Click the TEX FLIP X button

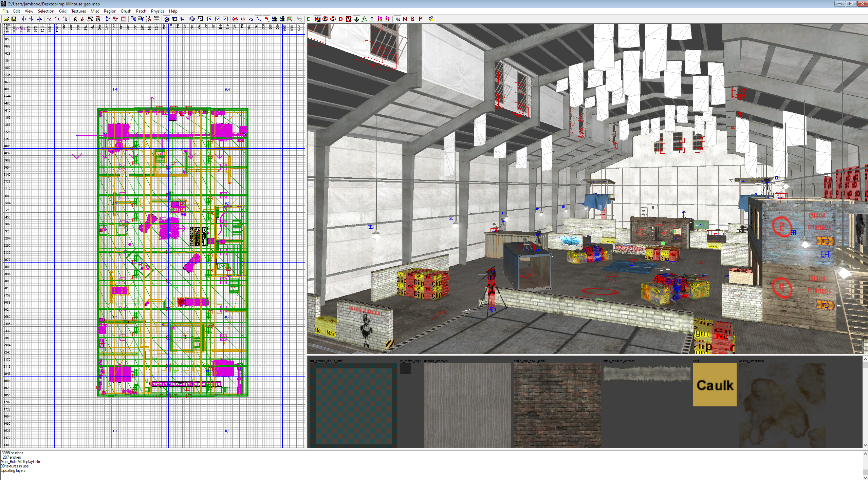133,19
